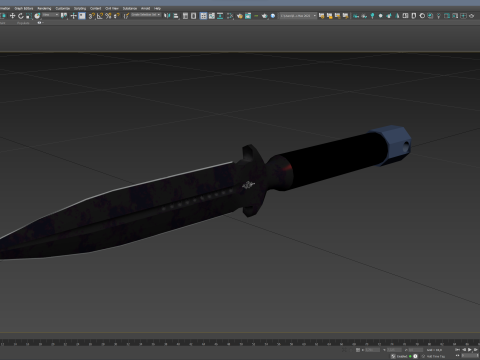Open the Named Selection Sets dropdown

[x=146, y=15]
